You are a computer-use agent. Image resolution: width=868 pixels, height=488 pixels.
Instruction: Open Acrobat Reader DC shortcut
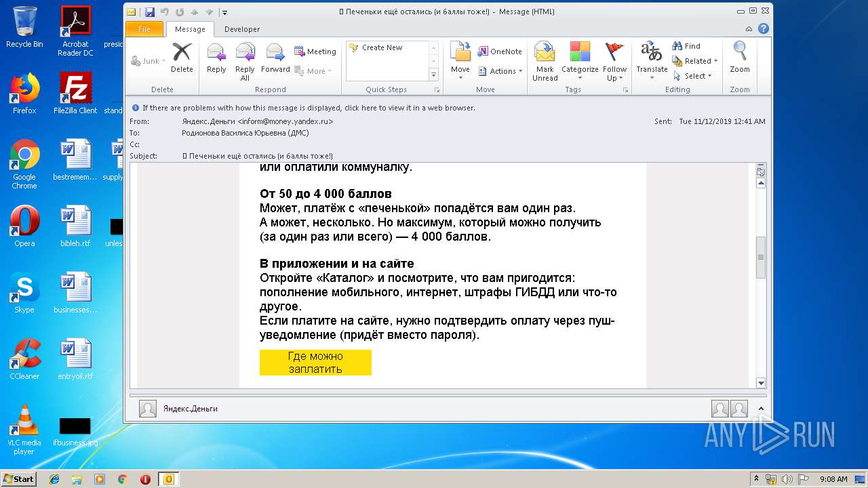tap(75, 31)
